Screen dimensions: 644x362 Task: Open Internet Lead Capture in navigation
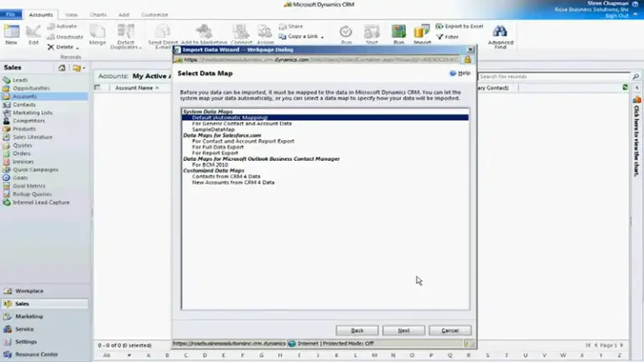tap(40, 202)
